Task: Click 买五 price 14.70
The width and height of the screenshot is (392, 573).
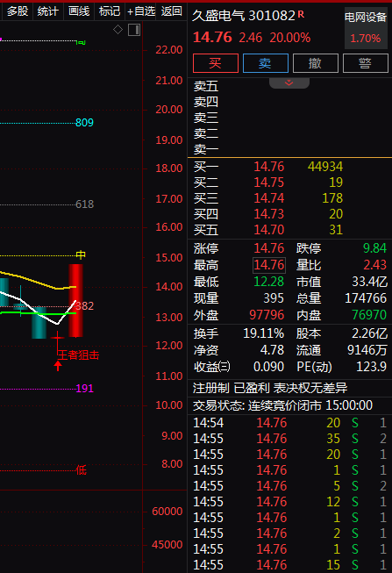Action: coord(269,230)
